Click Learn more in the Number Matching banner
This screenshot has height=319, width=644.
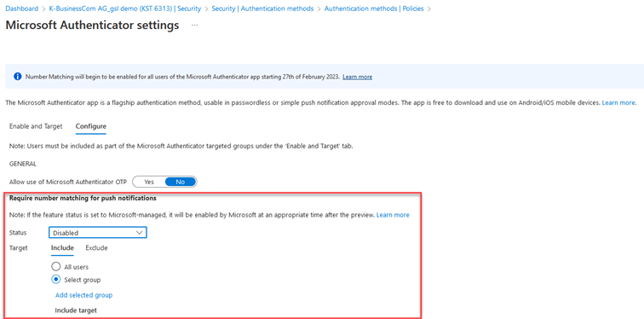(357, 77)
